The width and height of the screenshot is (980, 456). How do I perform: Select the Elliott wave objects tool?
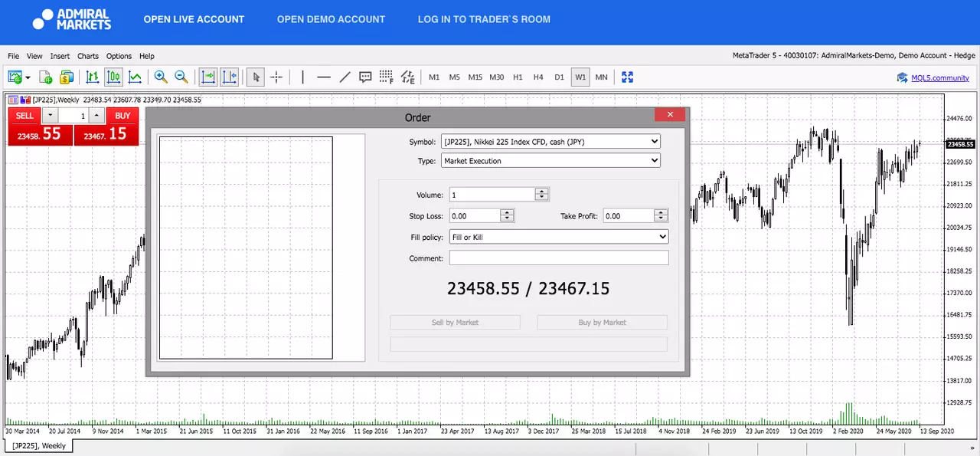(x=408, y=77)
